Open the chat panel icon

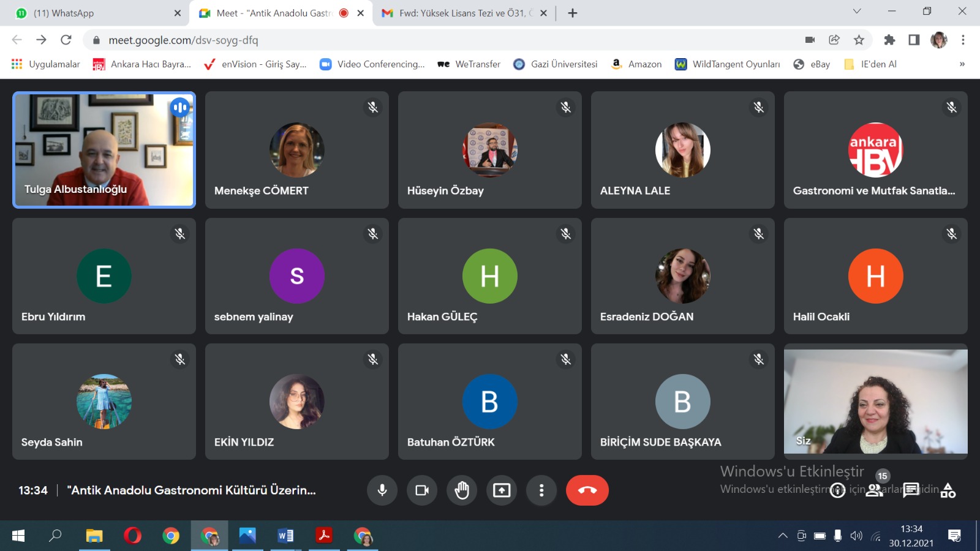pyautogui.click(x=911, y=490)
